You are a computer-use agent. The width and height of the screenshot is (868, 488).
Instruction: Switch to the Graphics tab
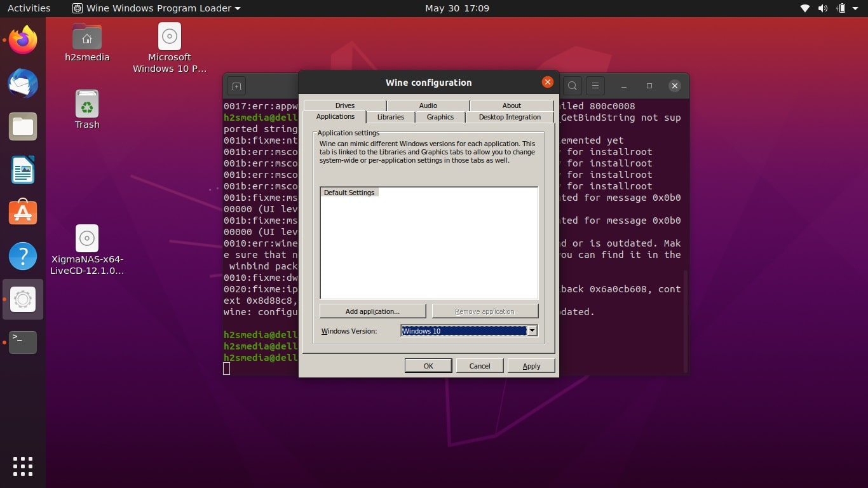click(440, 117)
